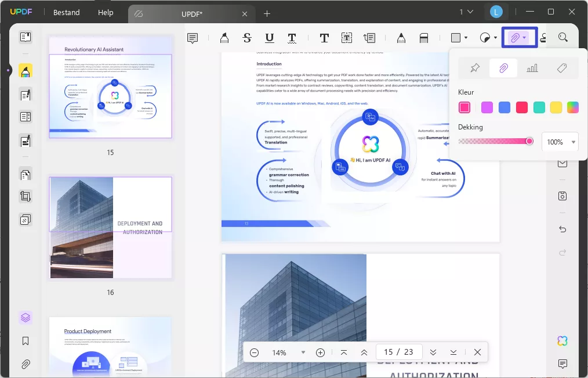Open the Bookmarks panel

[x=26, y=341]
